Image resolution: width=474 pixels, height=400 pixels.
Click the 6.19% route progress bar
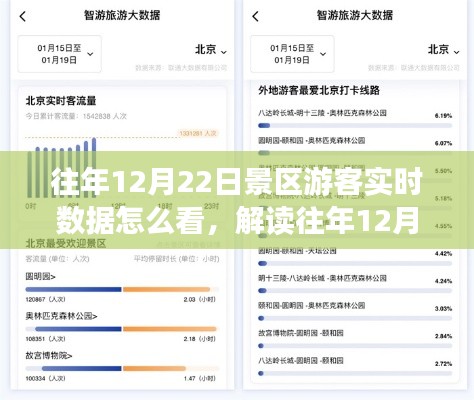click(355, 126)
